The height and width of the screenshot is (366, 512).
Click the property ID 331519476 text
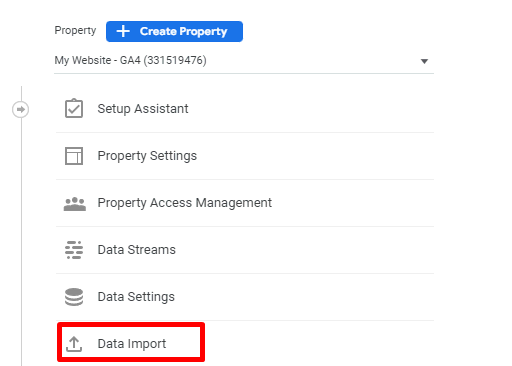click(175, 60)
